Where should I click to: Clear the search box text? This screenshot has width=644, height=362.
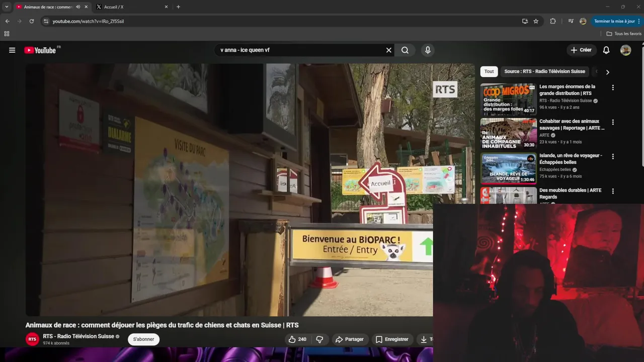(388, 50)
